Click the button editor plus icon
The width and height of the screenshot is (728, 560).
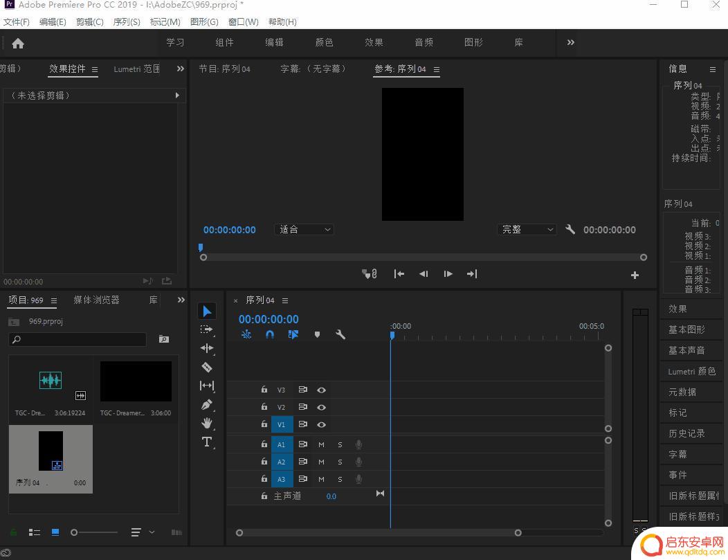pyautogui.click(x=635, y=275)
